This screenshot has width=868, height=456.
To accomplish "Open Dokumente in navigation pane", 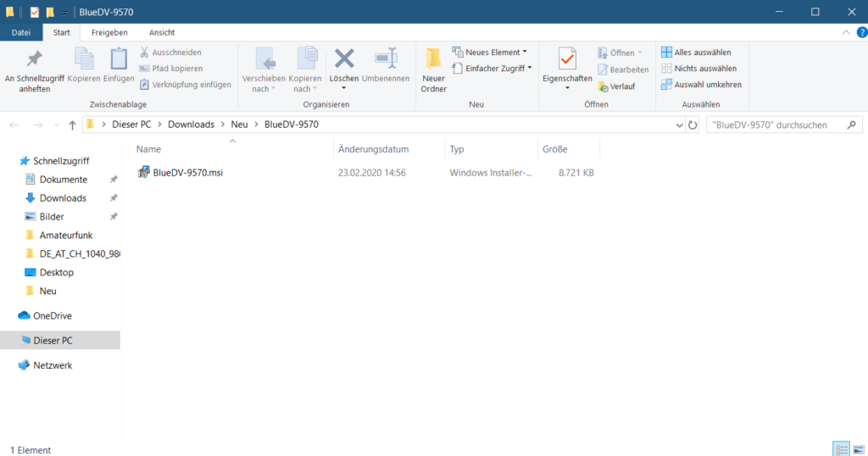I will click(x=63, y=180).
